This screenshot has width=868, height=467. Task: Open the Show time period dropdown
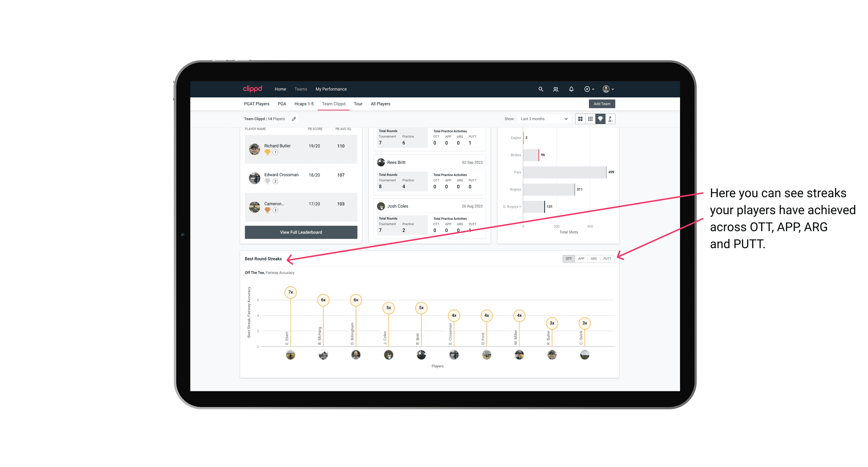(543, 119)
